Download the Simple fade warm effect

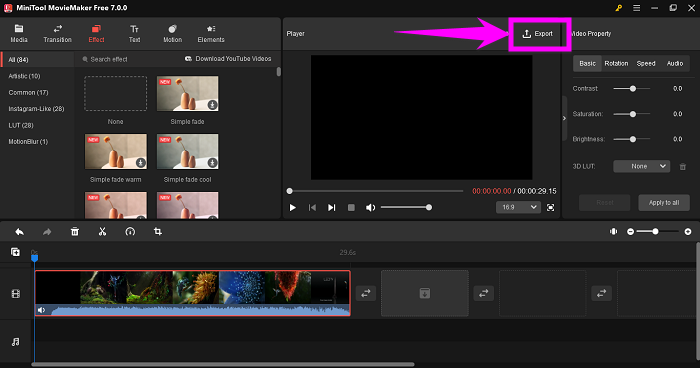click(141, 163)
